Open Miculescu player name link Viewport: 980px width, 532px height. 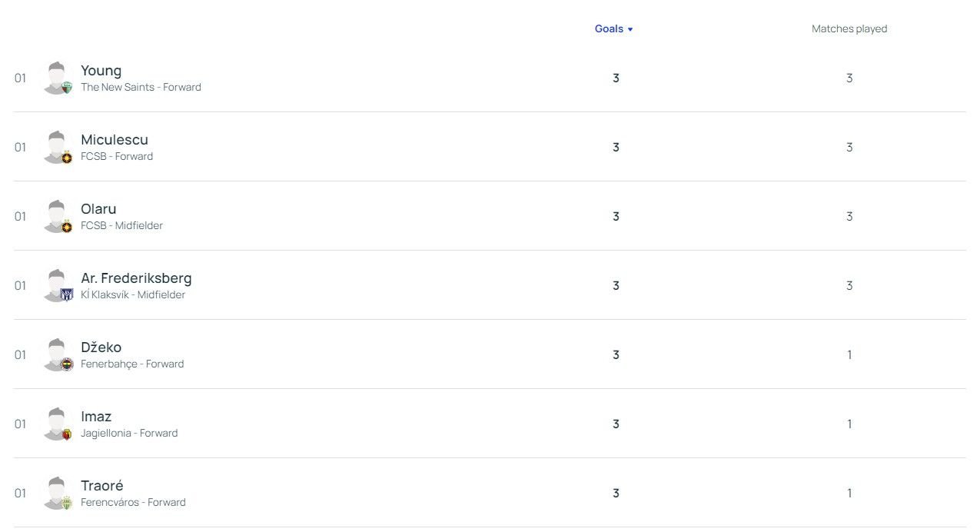click(x=115, y=140)
